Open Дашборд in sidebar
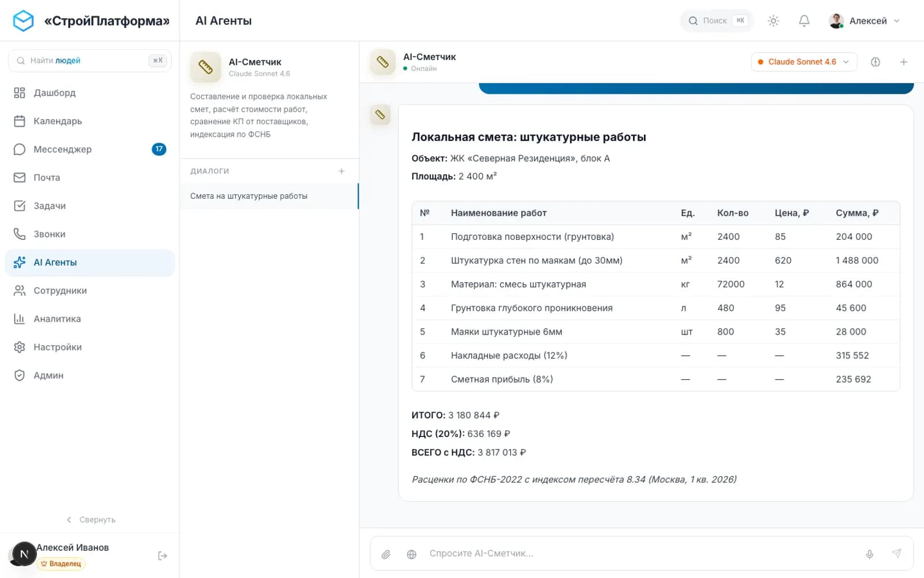Image resolution: width=924 pixels, height=578 pixels. coord(90,92)
